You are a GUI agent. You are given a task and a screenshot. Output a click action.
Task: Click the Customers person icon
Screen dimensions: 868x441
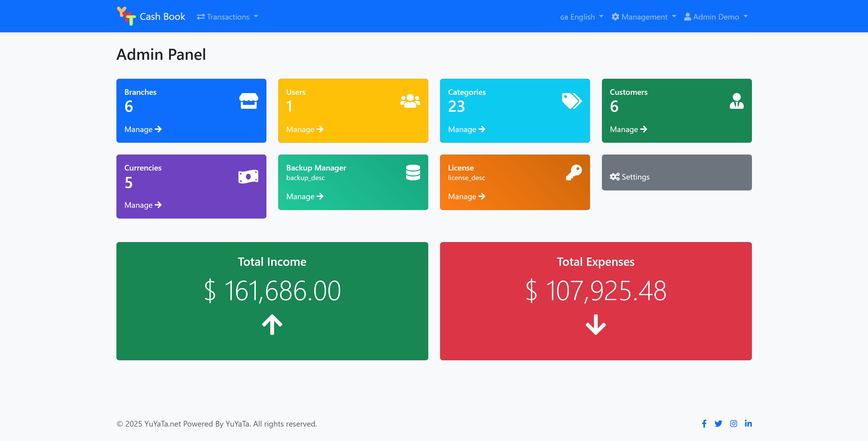737,101
